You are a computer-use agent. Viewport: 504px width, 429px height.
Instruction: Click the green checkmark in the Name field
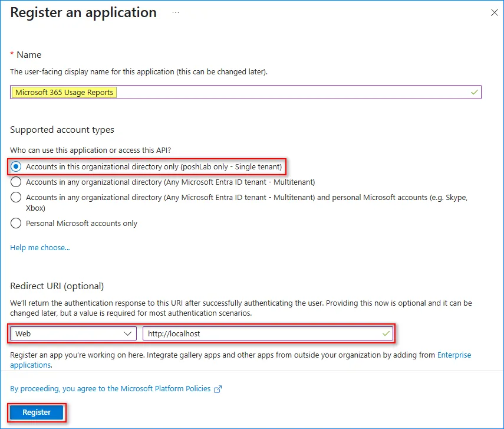[x=474, y=92]
